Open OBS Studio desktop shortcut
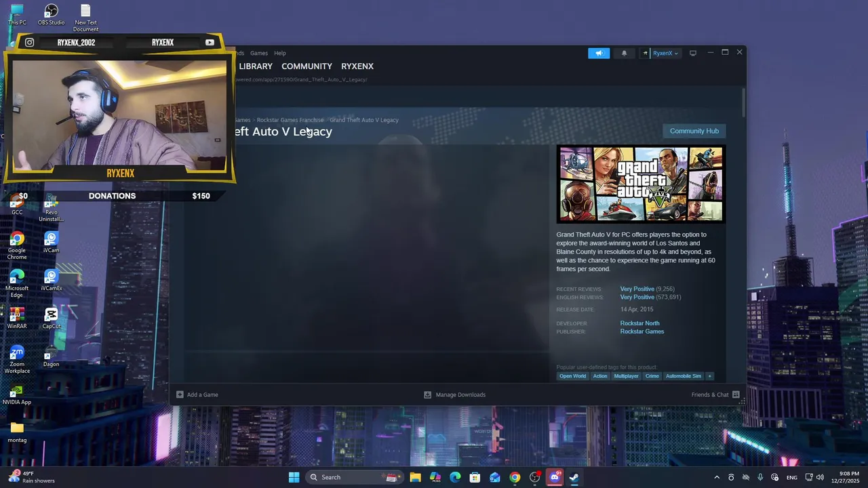The height and width of the screenshot is (488, 868). [51, 15]
